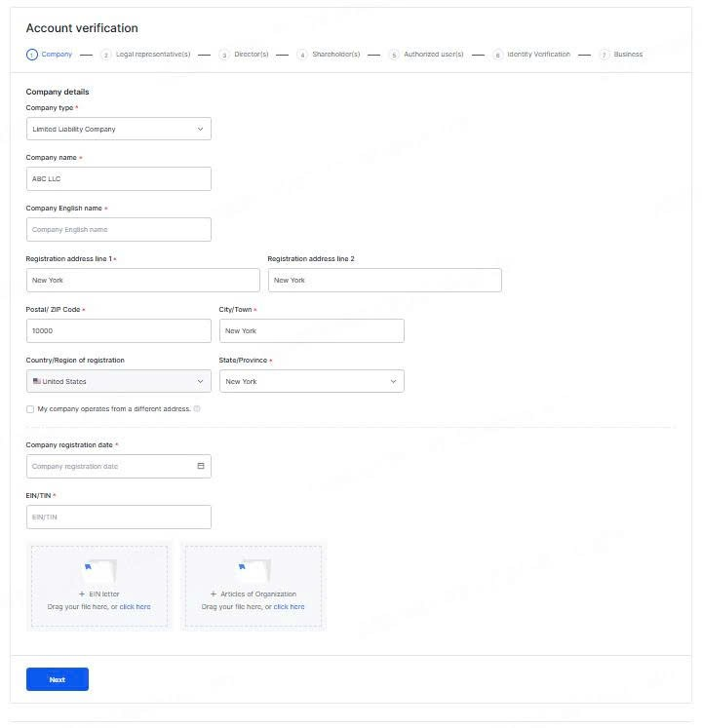The height and width of the screenshot is (728, 702).
Task: Click the plus icon beside EIN letter
Action: tap(82, 594)
